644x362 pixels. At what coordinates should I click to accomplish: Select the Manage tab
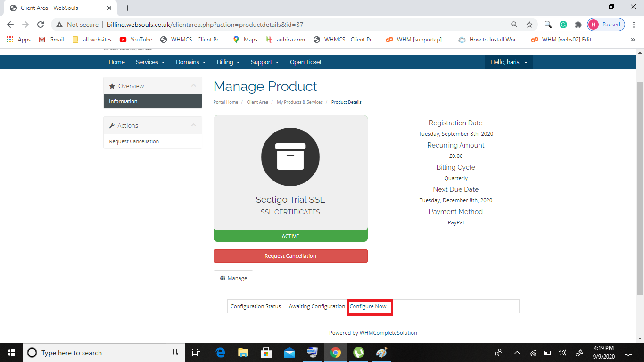point(233,278)
